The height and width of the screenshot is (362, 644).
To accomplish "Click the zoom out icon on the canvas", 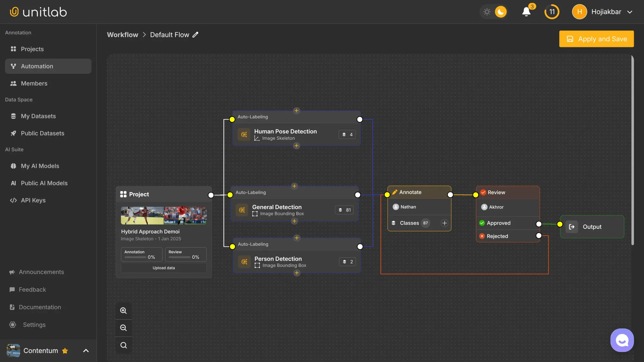I will (x=124, y=328).
